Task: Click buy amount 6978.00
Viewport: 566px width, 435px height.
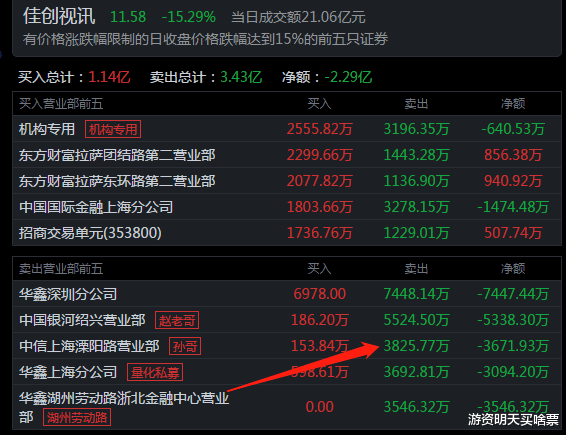Action: tap(319, 294)
